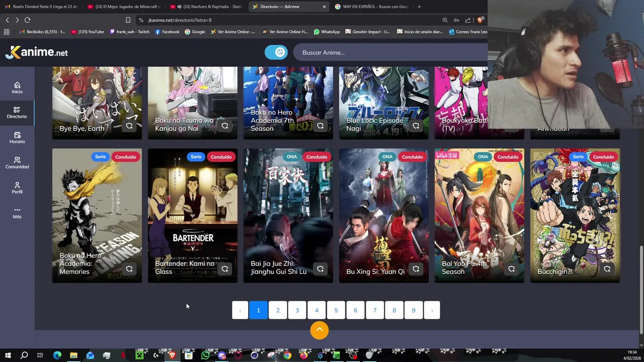Add Blue Lock: Episode Nagi icon
Screen dimensions: 644x362
pos(416,126)
